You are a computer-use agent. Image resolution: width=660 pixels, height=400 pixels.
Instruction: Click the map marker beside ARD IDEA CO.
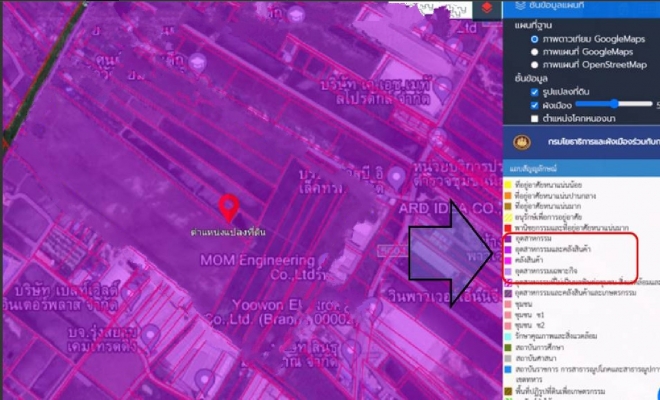398,177
